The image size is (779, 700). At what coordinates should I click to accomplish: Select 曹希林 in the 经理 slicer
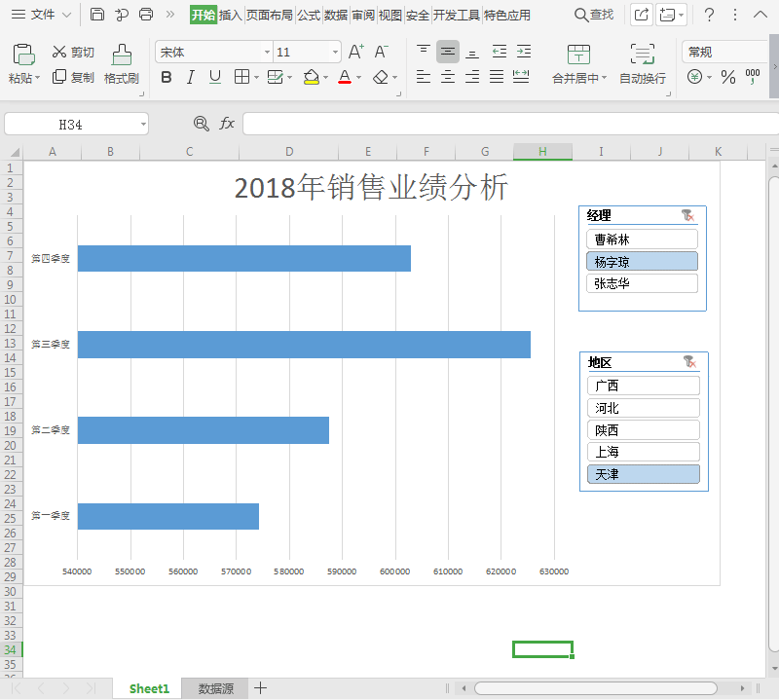[x=642, y=239]
